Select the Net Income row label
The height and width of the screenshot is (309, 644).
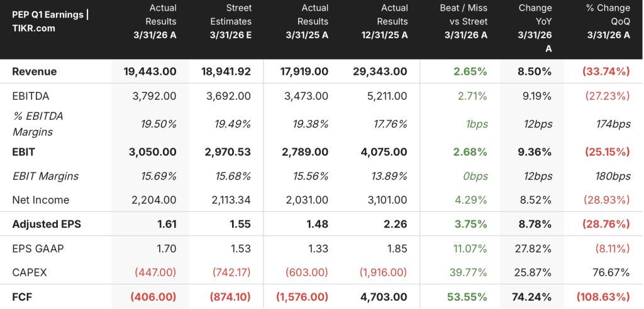pyautogui.click(x=41, y=200)
